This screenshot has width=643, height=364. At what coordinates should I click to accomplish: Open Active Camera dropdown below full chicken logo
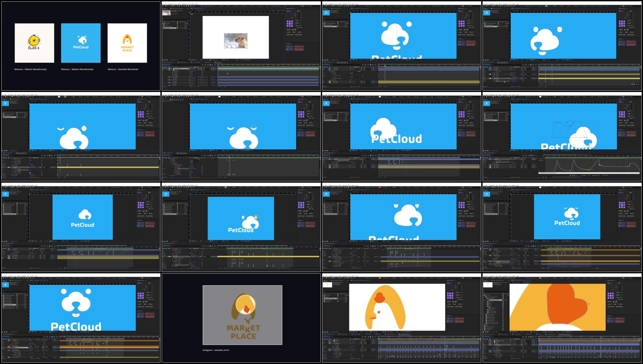click(x=390, y=332)
